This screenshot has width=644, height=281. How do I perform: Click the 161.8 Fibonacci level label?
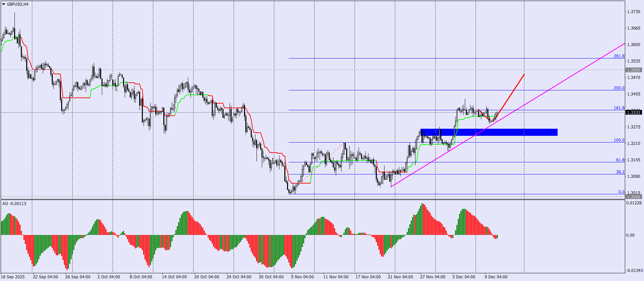click(x=619, y=108)
